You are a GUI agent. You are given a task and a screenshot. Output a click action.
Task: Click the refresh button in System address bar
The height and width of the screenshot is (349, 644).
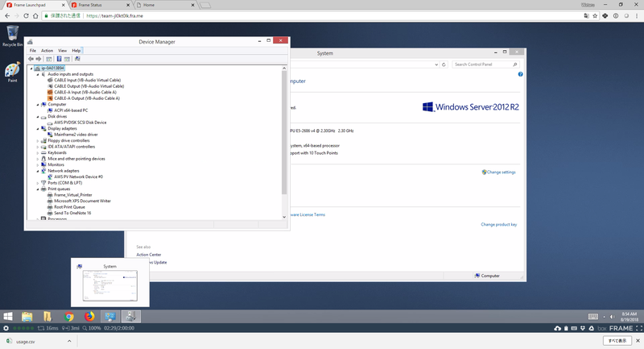pos(444,64)
